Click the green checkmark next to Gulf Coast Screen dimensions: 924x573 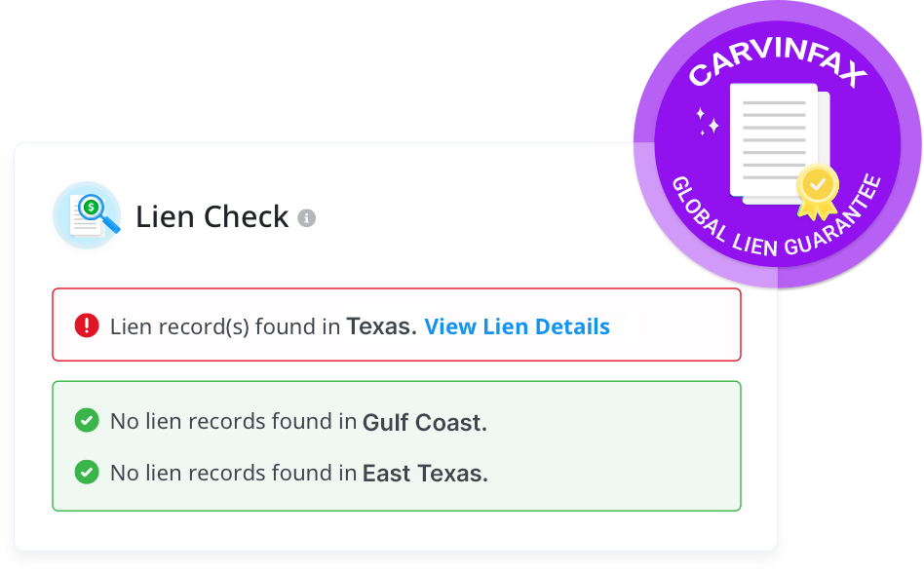87,421
